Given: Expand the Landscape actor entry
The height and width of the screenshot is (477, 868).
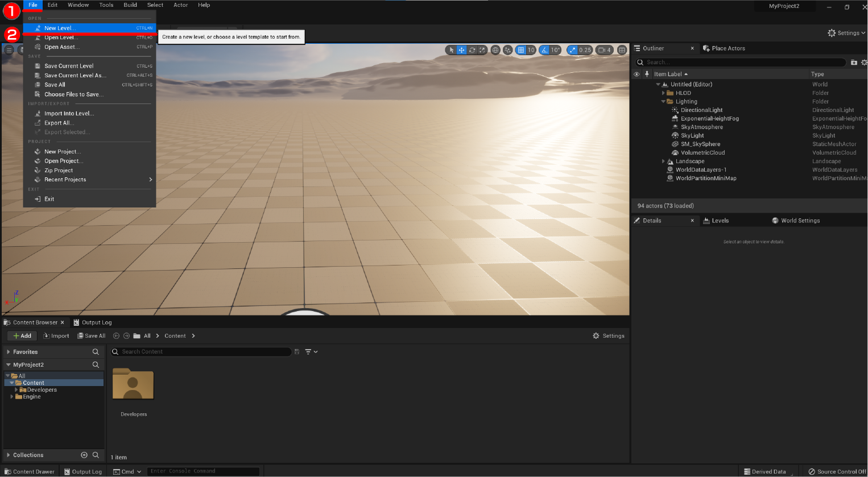Looking at the screenshot, I should pos(662,161).
